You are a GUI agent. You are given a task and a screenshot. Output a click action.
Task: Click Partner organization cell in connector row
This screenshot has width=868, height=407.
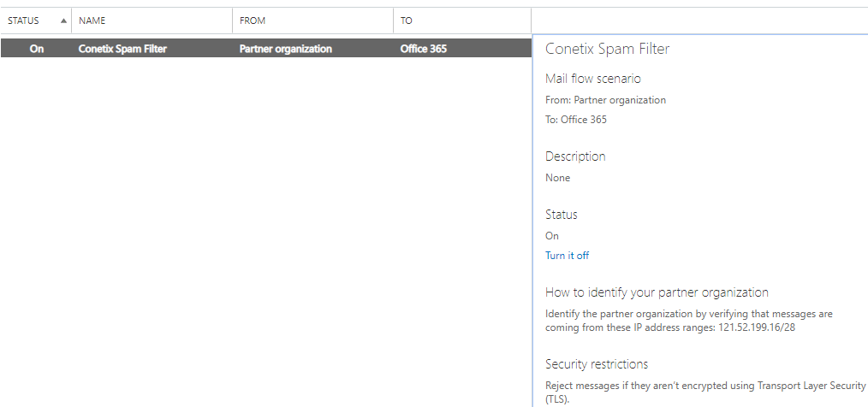click(286, 49)
